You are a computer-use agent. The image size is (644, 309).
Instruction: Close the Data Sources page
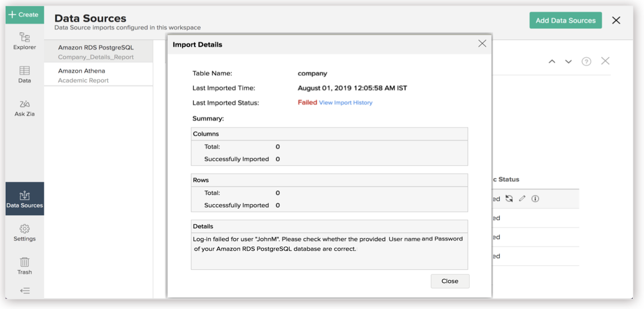coord(616,20)
